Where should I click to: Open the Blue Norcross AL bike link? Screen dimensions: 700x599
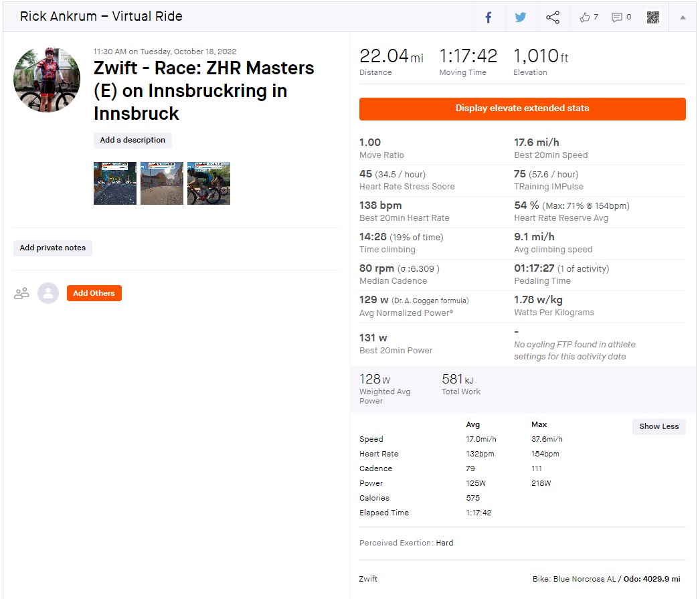click(x=585, y=579)
